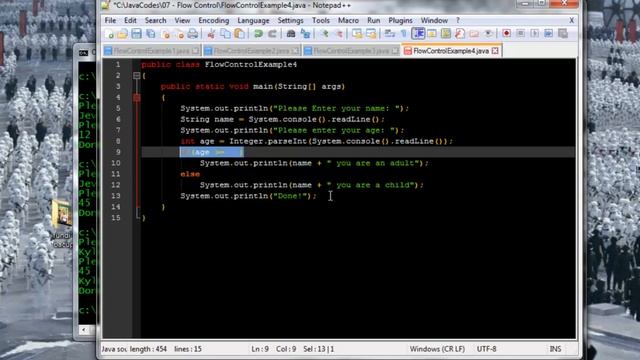
Task: Show the Function List panel icon
Action: click(x=460, y=34)
